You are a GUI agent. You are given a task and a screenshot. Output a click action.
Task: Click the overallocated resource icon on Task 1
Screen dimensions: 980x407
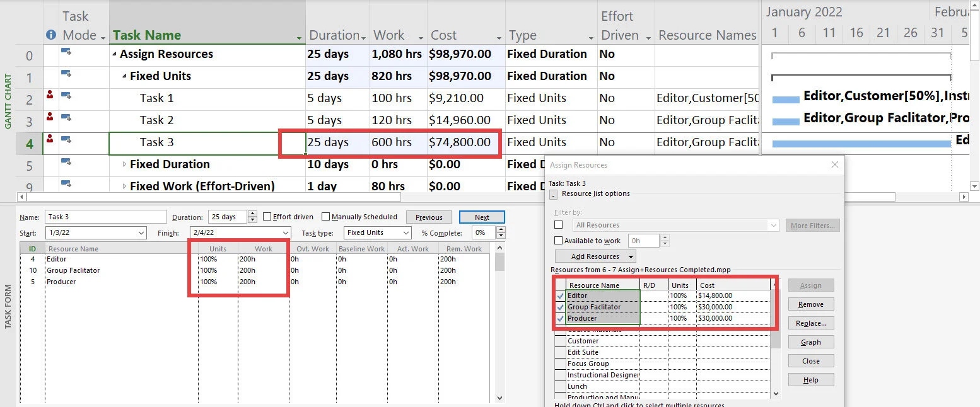coord(50,96)
